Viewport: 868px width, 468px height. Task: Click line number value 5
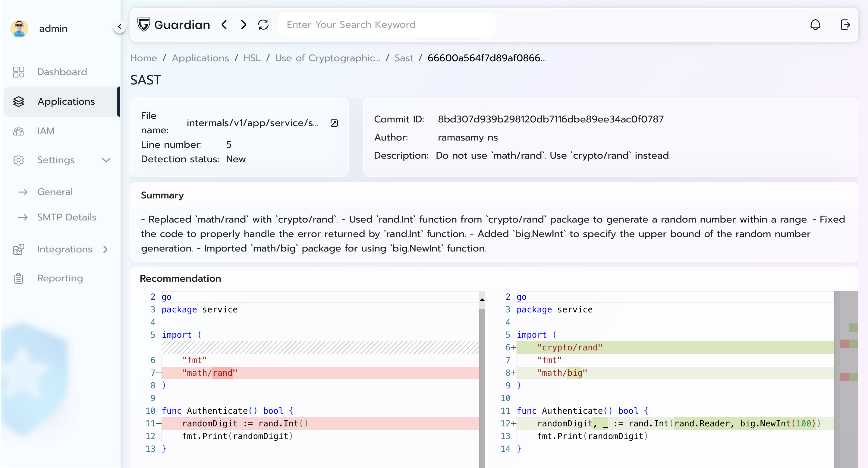(229, 145)
